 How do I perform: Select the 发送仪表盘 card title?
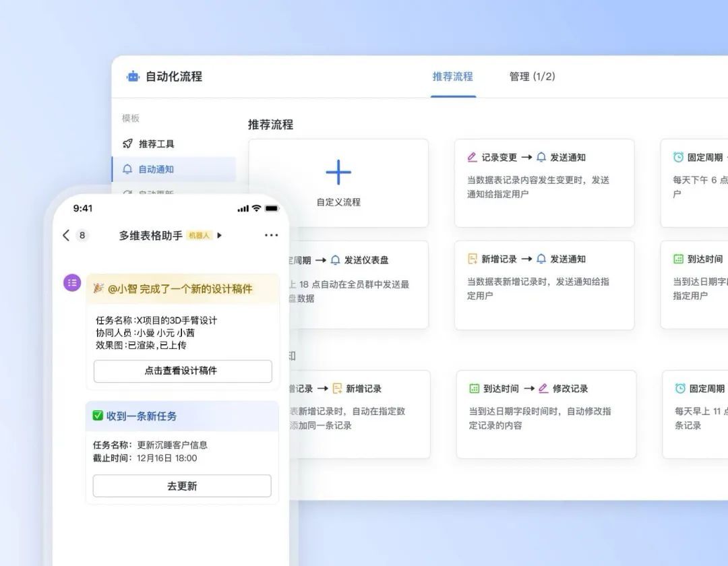point(366,260)
